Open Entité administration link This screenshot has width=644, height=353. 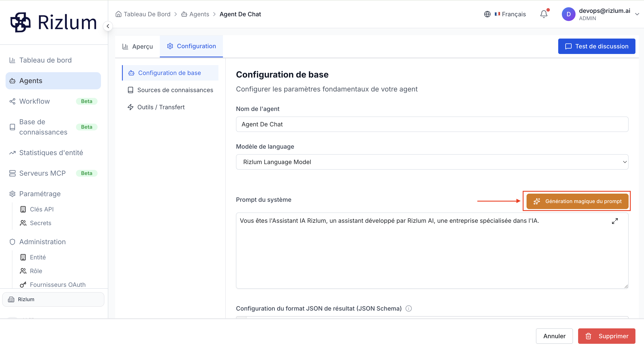coord(38,257)
